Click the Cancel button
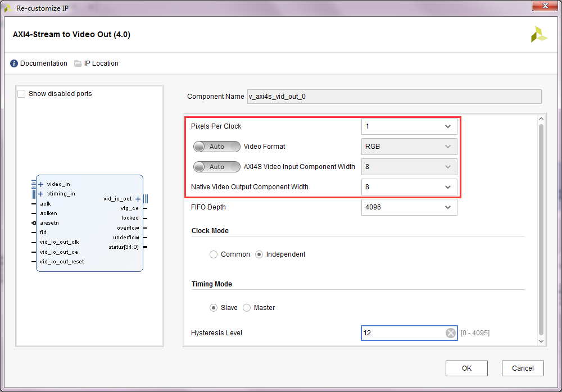The width and height of the screenshot is (562, 392). pyautogui.click(x=523, y=368)
